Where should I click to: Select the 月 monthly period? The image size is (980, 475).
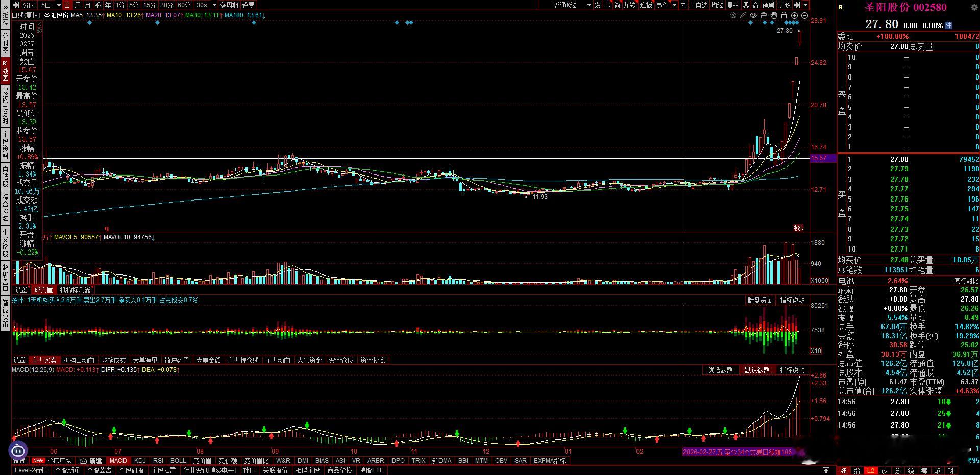[87, 5]
